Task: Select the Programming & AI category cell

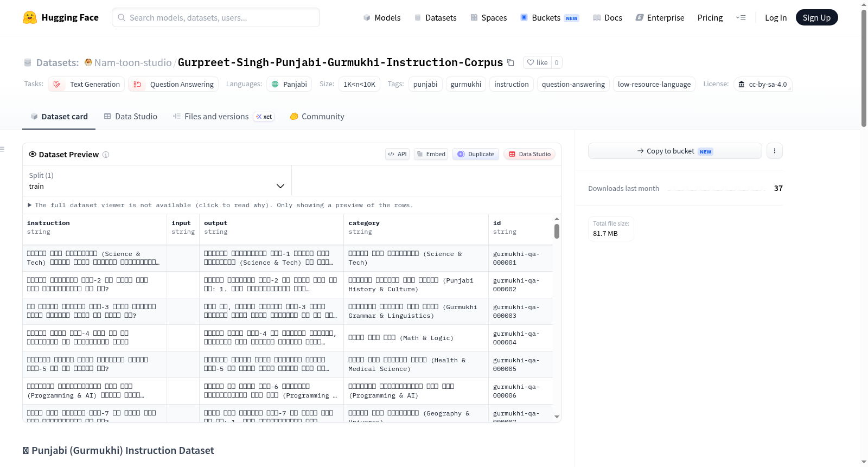Action: [416, 391]
